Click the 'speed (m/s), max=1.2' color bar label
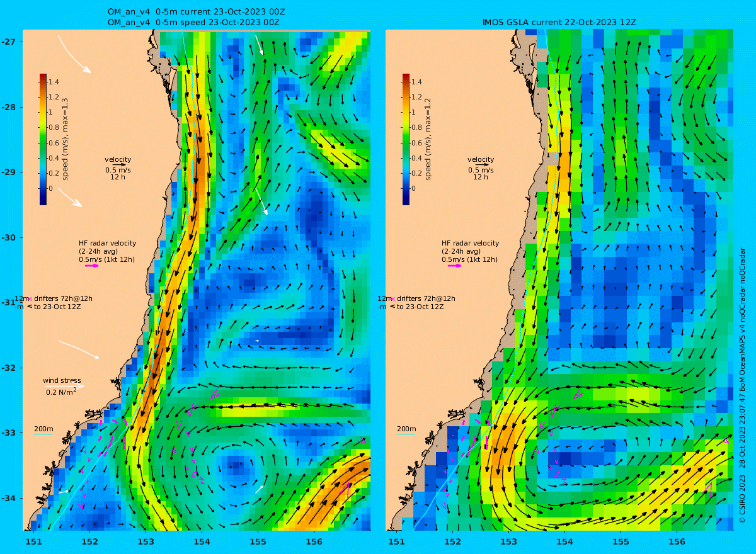This screenshot has height=554, width=756. pos(428,138)
